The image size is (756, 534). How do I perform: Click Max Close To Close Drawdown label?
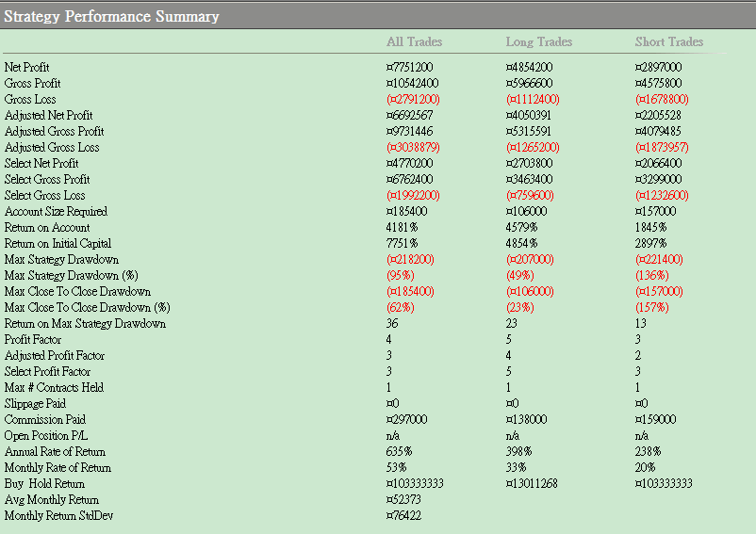77,291
